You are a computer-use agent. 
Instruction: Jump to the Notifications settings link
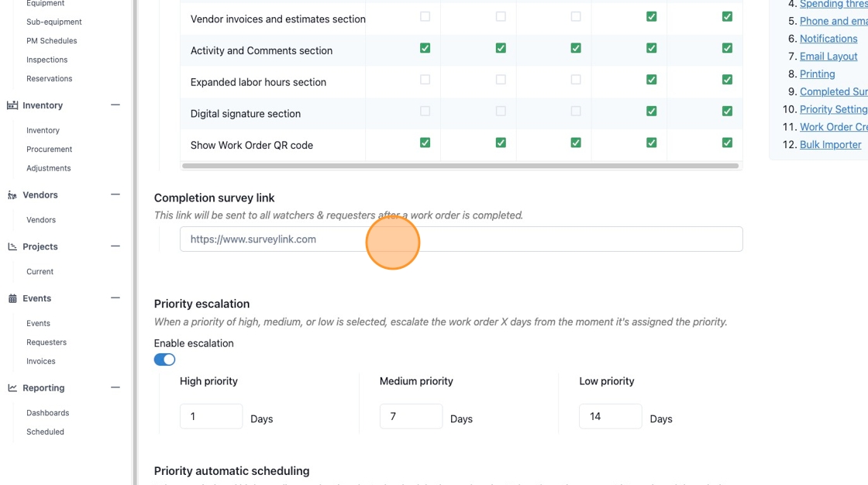[828, 39]
